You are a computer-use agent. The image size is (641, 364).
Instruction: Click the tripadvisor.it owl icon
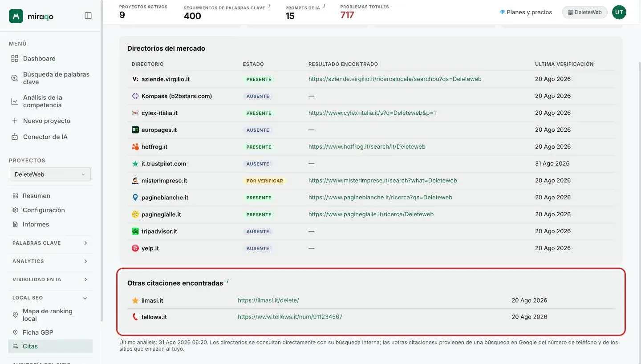pyautogui.click(x=135, y=231)
